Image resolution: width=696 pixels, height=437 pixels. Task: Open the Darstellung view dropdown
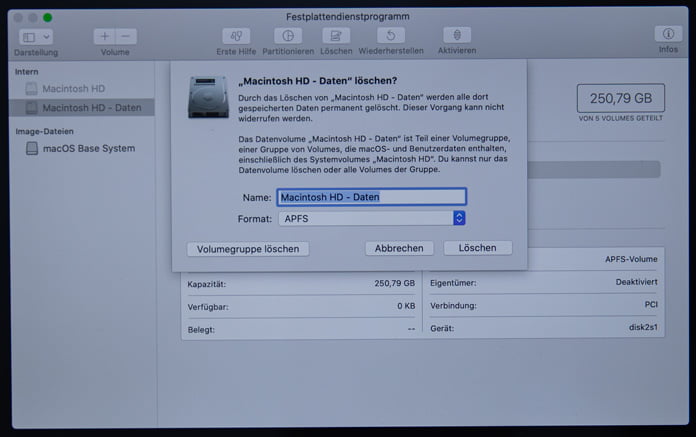[36, 36]
